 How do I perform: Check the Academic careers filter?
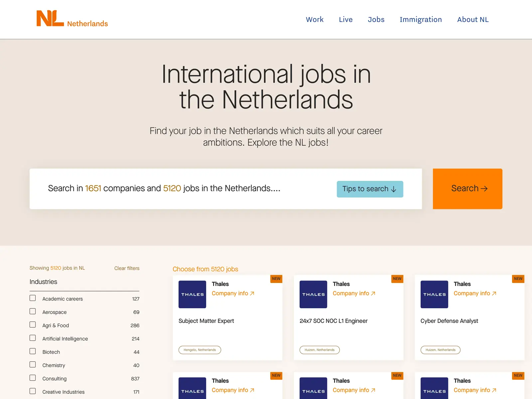tap(33, 298)
